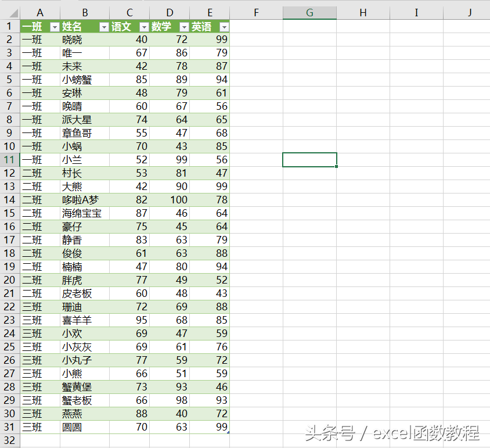
Task: Click the cell containing 燕燕
Action: [x=85, y=414]
